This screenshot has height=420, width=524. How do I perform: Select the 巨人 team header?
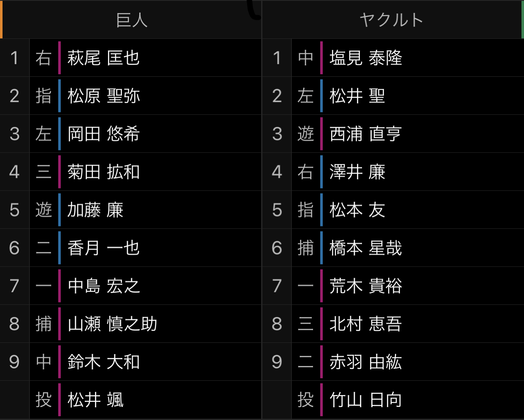pyautogui.click(x=131, y=20)
